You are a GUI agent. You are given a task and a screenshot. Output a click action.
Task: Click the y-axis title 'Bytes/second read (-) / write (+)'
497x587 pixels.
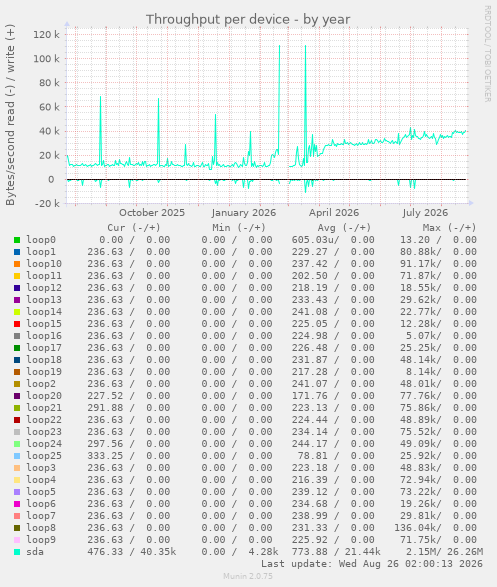10,115
